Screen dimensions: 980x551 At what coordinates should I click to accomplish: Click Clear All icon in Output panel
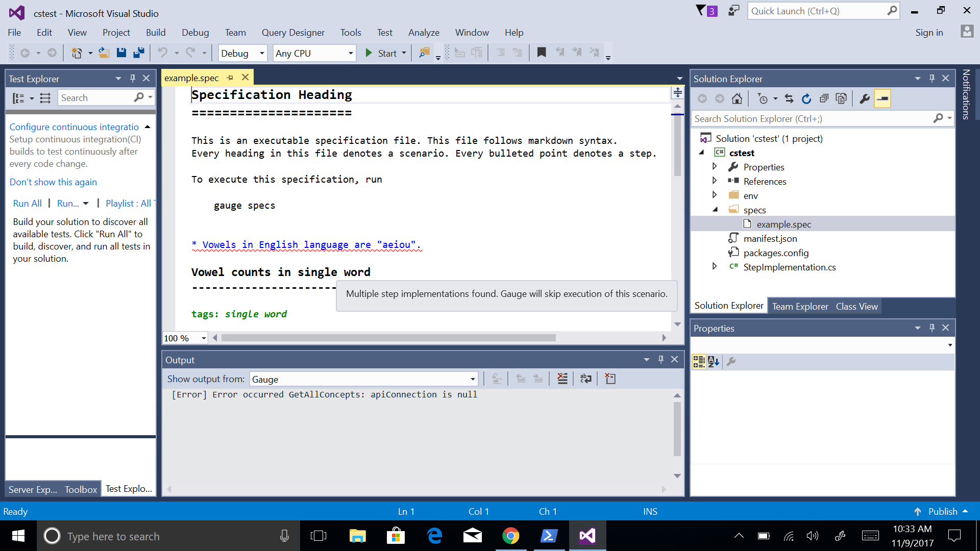pyautogui.click(x=562, y=379)
